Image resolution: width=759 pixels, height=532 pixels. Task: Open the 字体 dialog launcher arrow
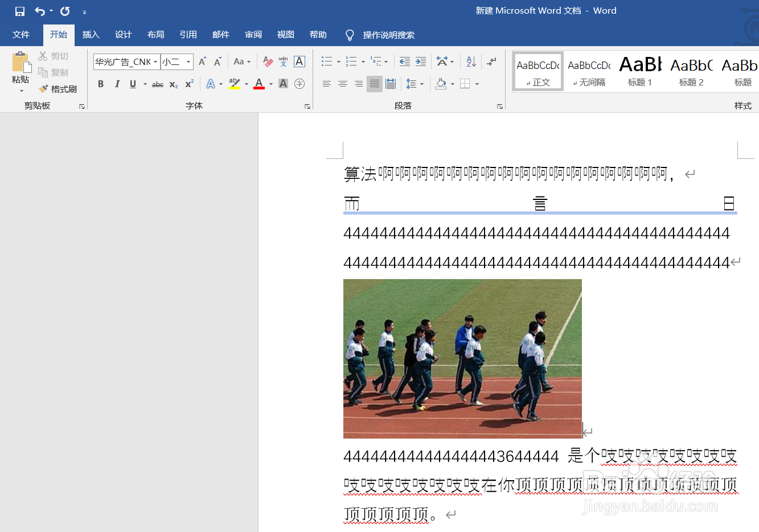[307, 106]
